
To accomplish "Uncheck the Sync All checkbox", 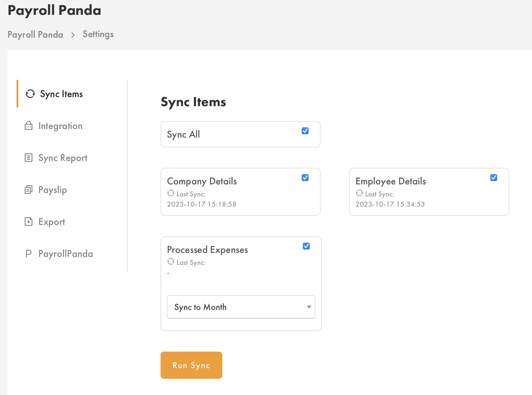I will point(305,131).
